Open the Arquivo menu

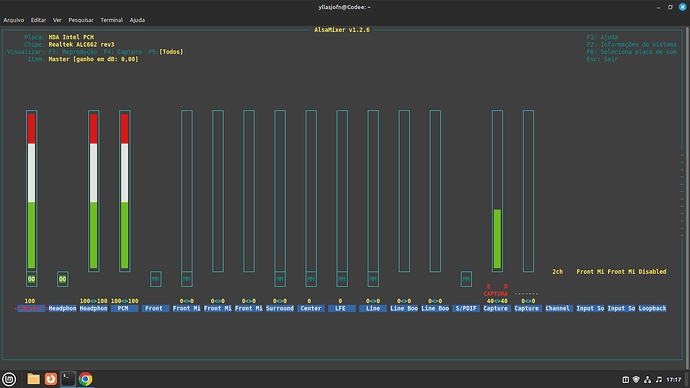pyautogui.click(x=14, y=20)
